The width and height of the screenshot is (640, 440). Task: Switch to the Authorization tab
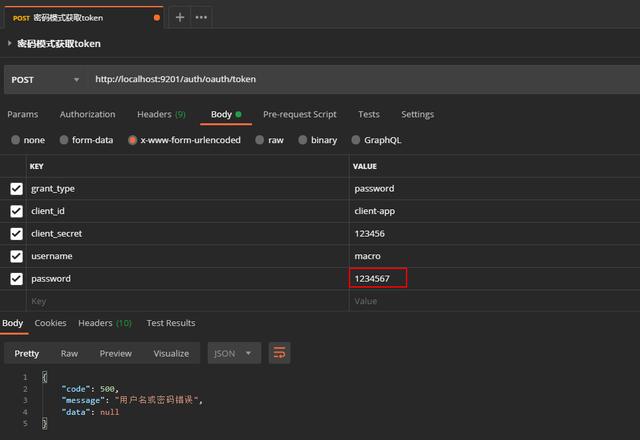(87, 114)
